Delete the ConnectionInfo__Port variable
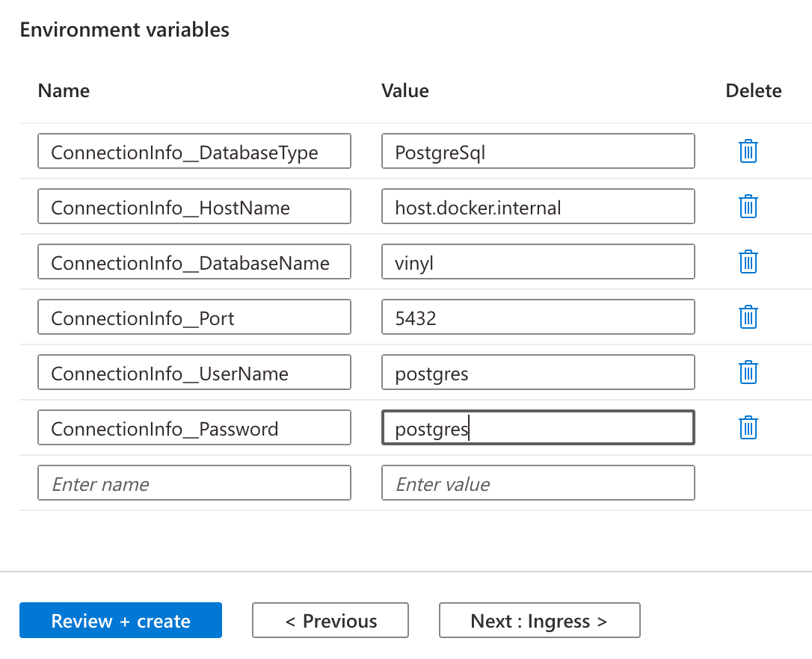 (x=748, y=317)
